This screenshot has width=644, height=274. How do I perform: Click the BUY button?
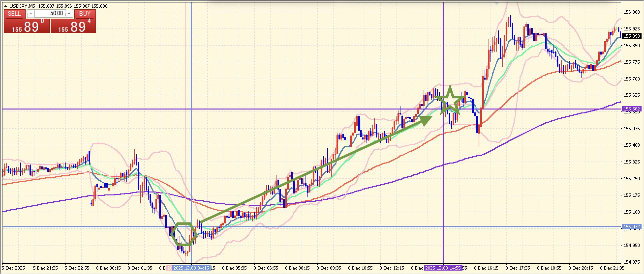coord(85,14)
